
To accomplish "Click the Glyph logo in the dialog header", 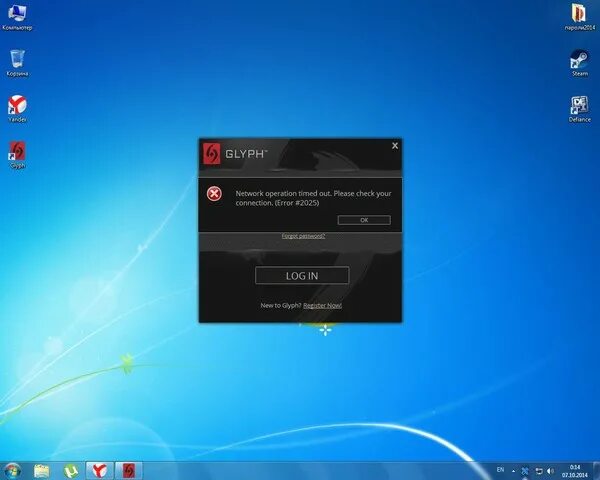I will tap(212, 154).
